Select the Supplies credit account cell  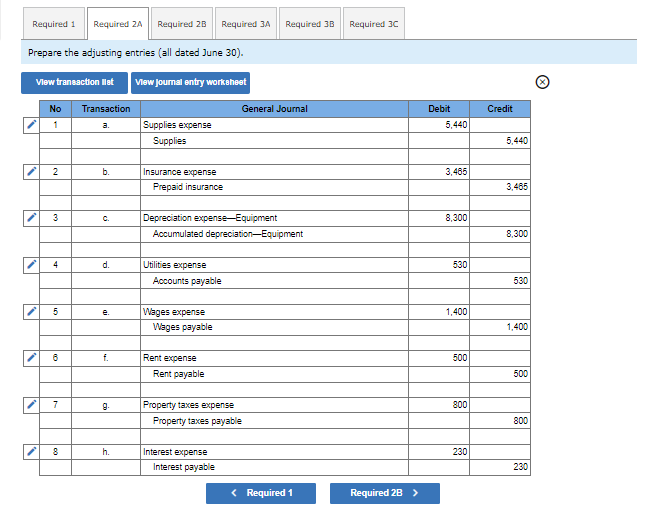click(274, 141)
